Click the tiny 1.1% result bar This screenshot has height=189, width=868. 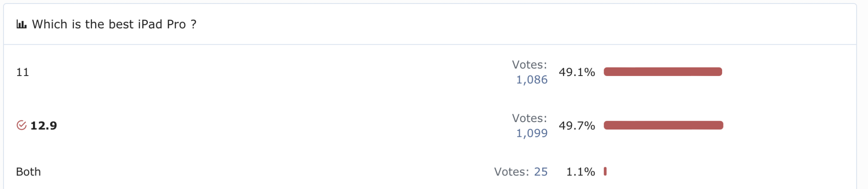tap(605, 172)
